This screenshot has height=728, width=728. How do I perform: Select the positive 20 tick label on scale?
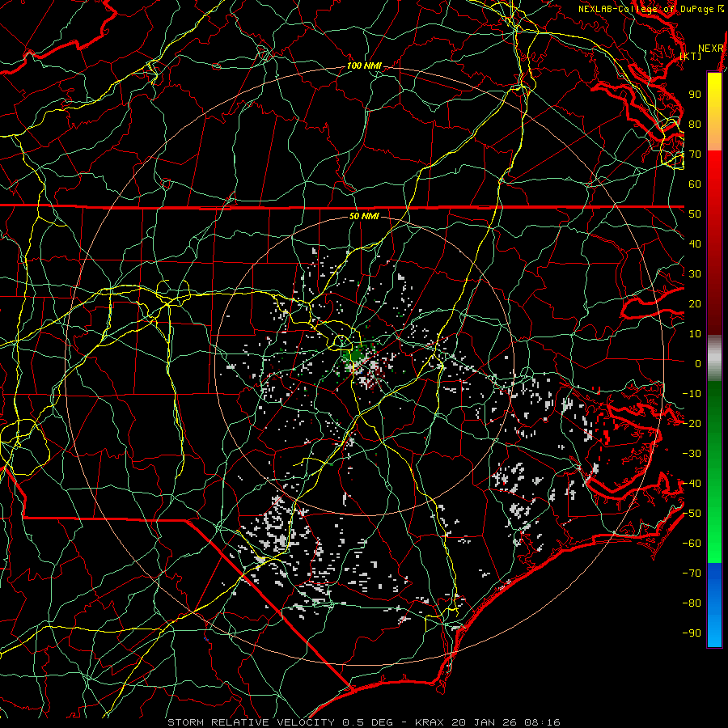click(695, 304)
